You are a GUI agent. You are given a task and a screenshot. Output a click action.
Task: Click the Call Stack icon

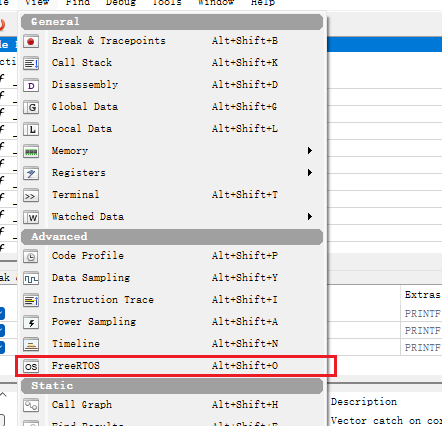click(x=31, y=63)
